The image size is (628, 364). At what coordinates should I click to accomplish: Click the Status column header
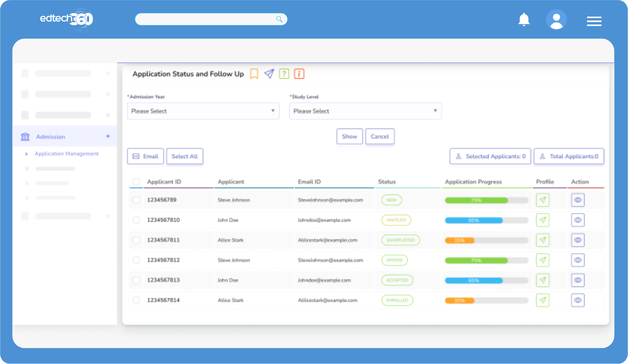387,182
